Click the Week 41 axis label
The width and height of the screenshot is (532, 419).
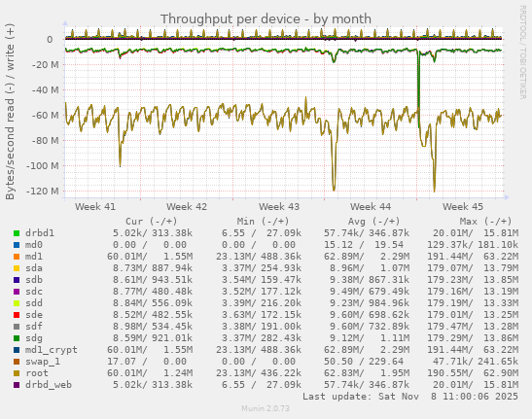[x=95, y=207]
